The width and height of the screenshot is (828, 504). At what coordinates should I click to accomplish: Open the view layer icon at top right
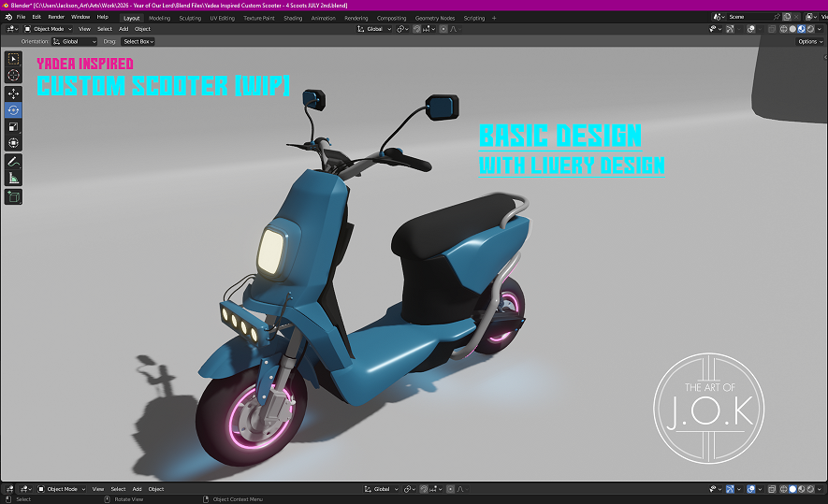(x=809, y=17)
